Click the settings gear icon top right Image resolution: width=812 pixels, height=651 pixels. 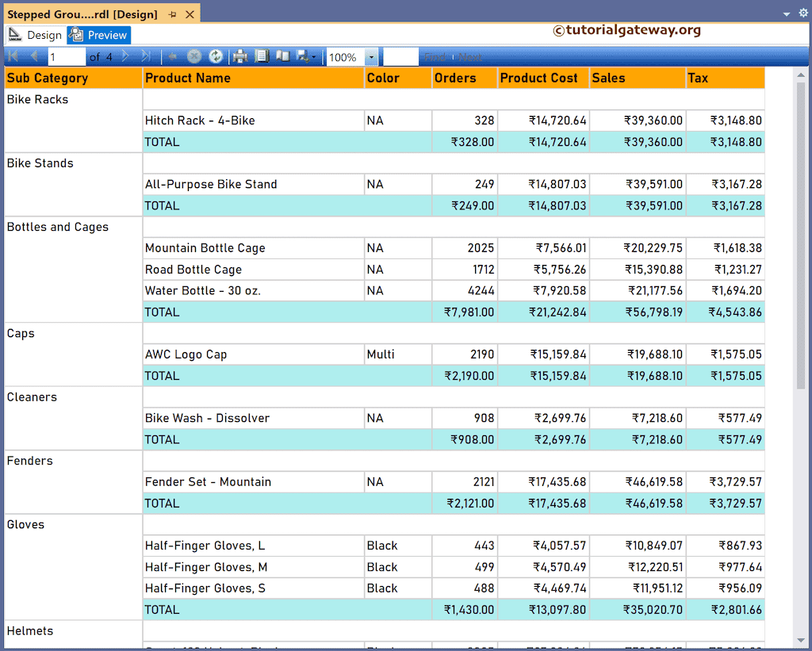click(x=803, y=13)
